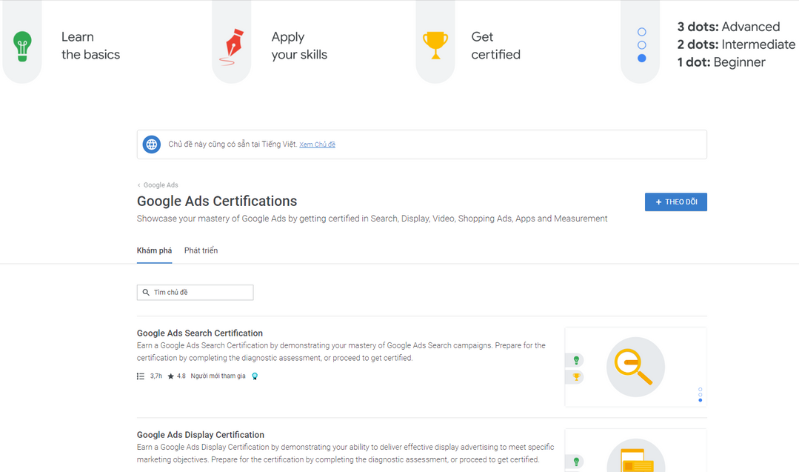Click the gold trophy Get certified icon
Image resolution: width=800 pixels, height=472 pixels.
[435, 45]
